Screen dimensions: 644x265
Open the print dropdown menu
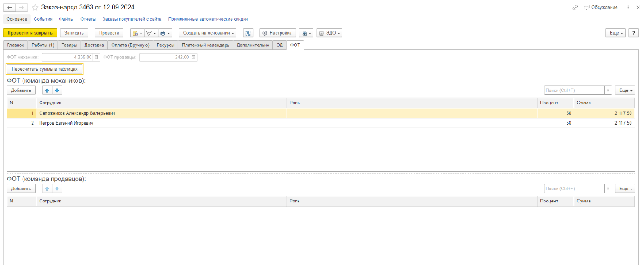point(165,33)
